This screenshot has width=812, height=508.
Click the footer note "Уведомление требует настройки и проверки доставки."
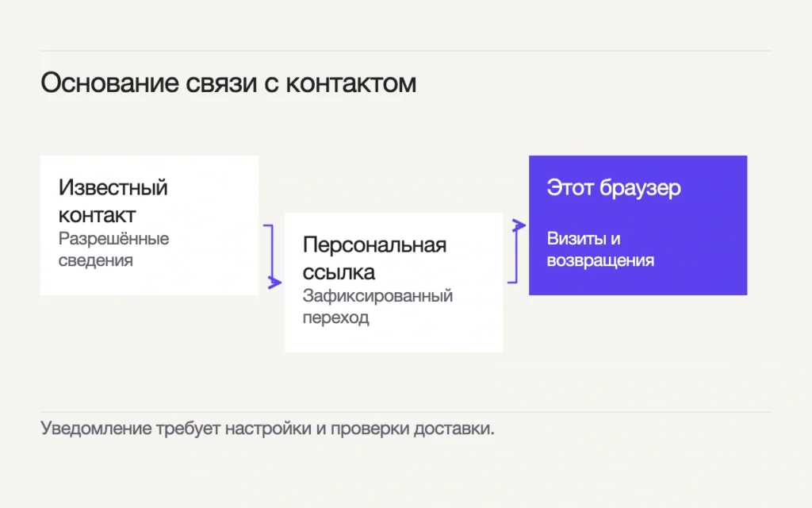[x=267, y=429]
